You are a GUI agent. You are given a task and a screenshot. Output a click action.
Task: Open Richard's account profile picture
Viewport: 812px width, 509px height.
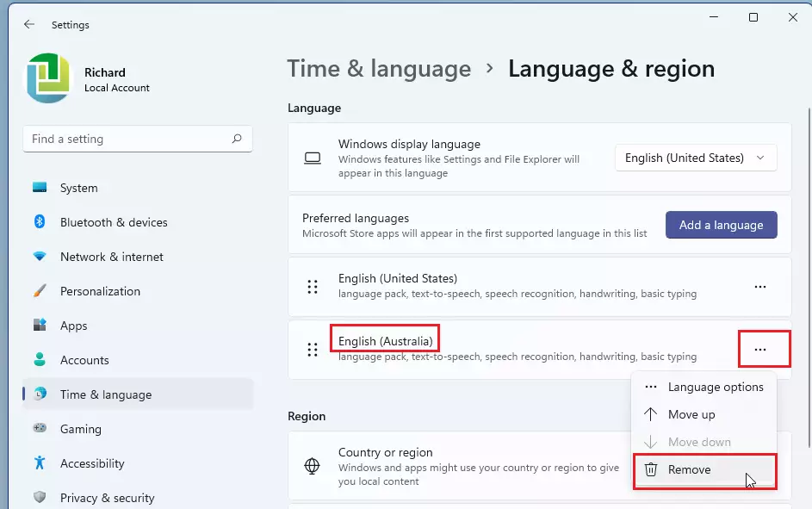point(48,78)
